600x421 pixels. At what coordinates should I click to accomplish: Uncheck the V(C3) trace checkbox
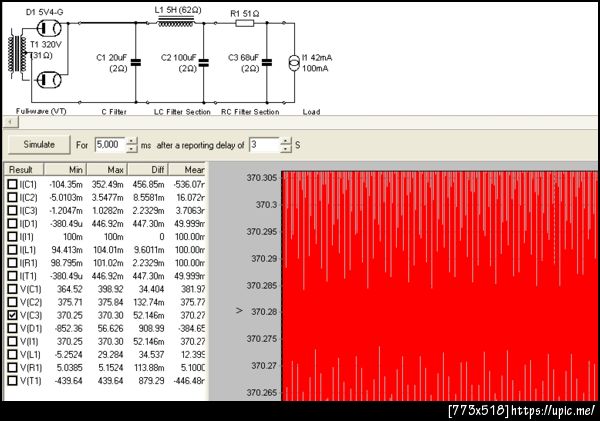tap(13, 315)
